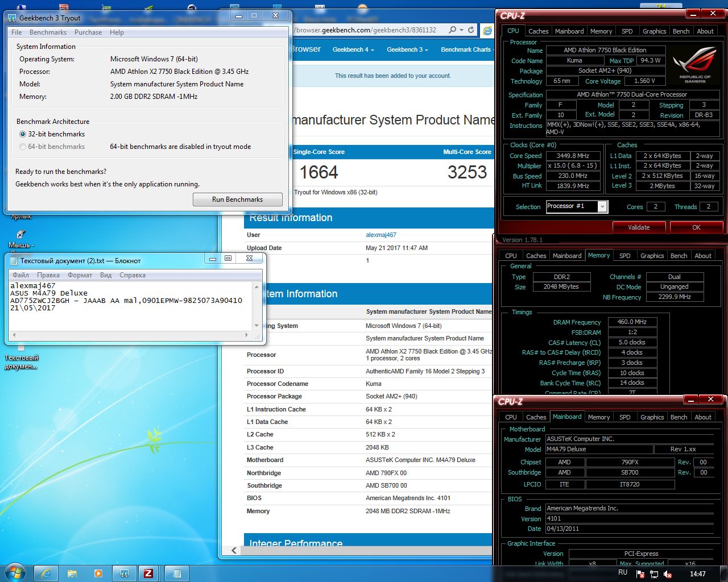Viewport: 728px width, 582px height.
Task: Click the browser address bar URL
Action: [x=366, y=30]
